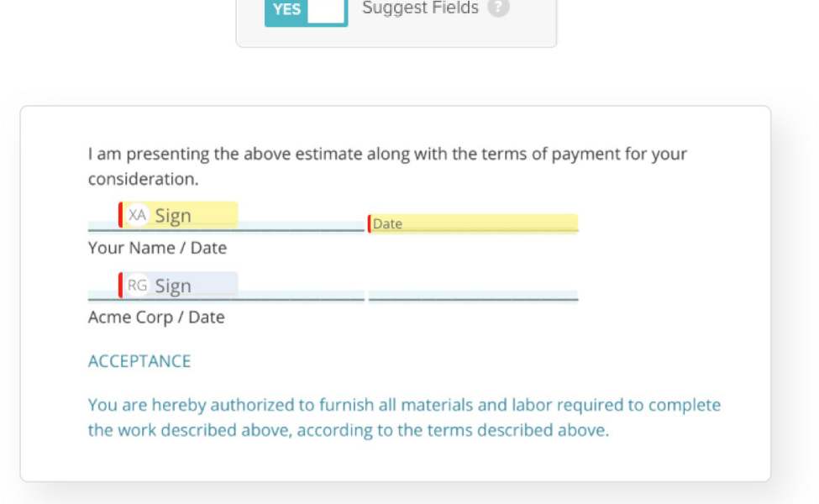The width and height of the screenshot is (819, 504).
Task: Click the red handle of RG Sign field
Action: coord(121,285)
